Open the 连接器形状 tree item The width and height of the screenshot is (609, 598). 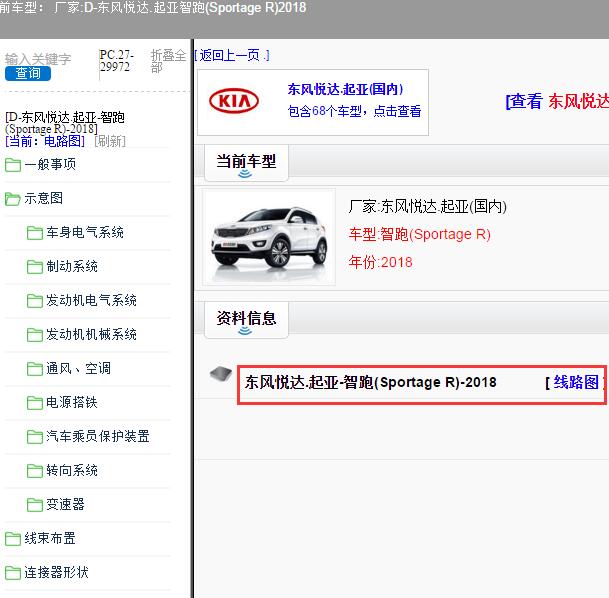[x=57, y=572]
